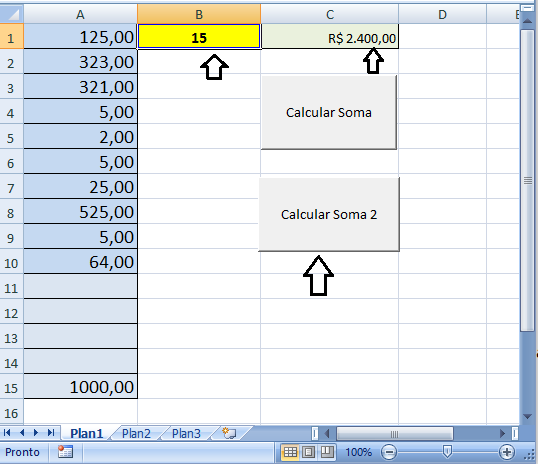Select column D header
Screen dimensions: 538x464
pos(442,14)
